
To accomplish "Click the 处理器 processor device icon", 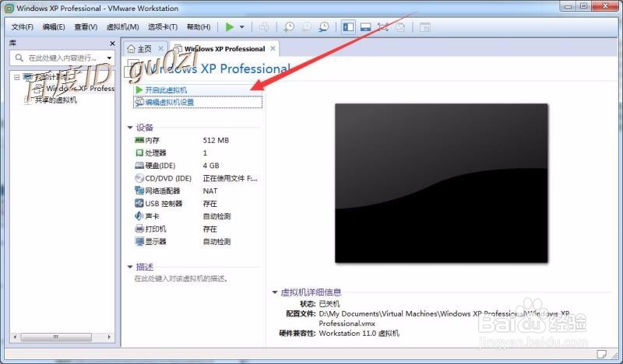I will pos(139,152).
